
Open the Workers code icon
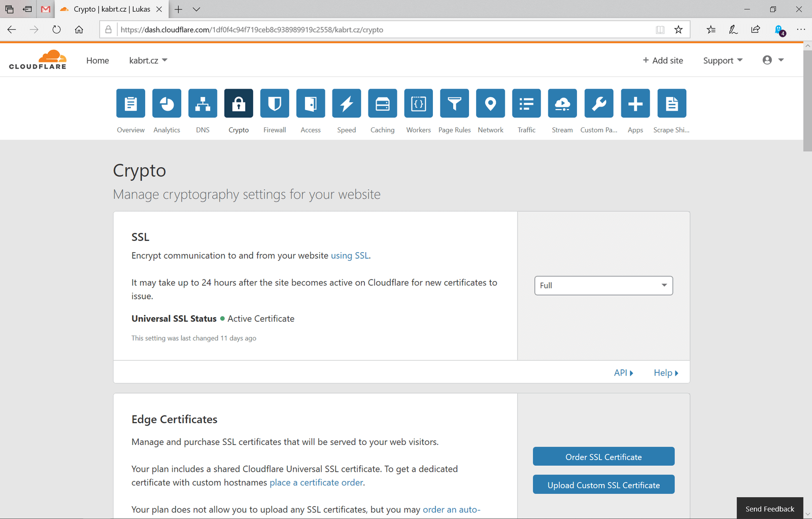coord(419,103)
